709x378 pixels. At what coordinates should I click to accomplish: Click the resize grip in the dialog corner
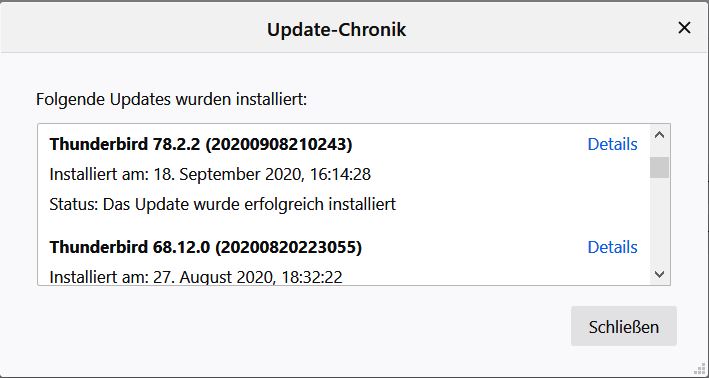point(700,369)
